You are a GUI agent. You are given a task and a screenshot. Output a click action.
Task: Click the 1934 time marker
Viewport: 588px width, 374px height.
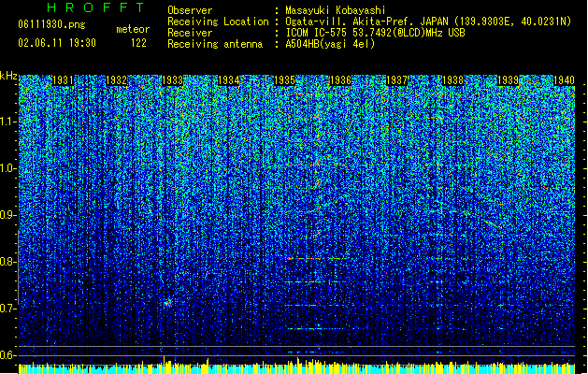pyautogui.click(x=228, y=80)
